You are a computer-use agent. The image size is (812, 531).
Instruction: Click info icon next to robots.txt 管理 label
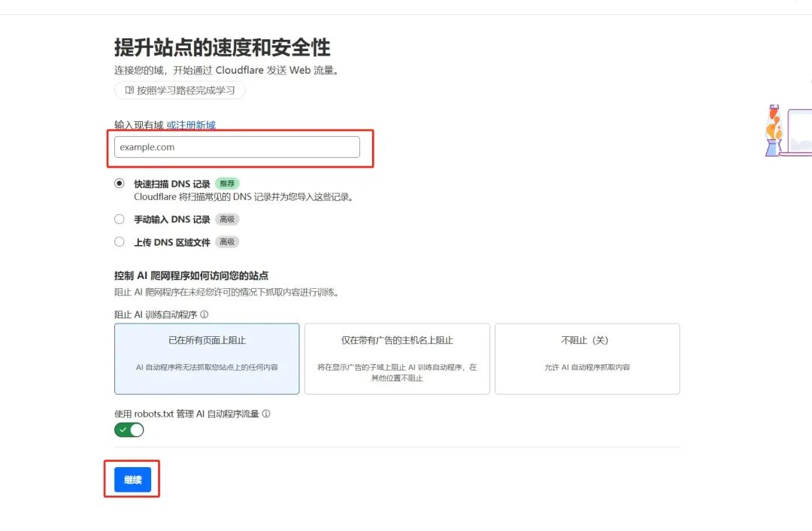[x=266, y=414]
